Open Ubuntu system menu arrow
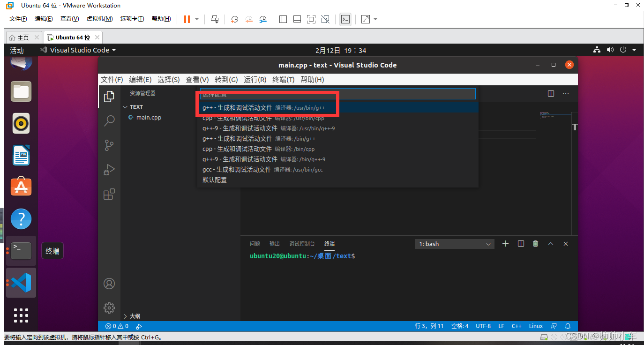The image size is (644, 345). tap(634, 50)
